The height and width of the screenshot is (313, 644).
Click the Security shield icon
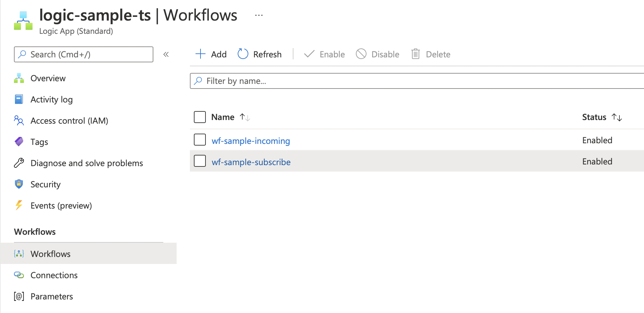(19, 184)
